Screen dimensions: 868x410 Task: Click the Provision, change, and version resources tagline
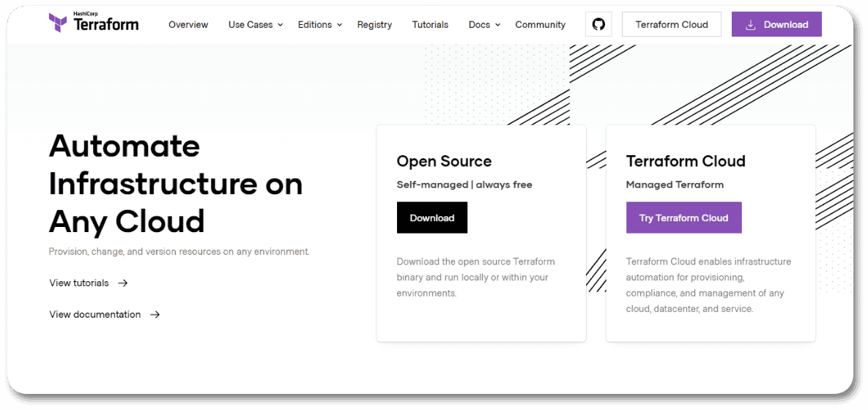(x=179, y=251)
